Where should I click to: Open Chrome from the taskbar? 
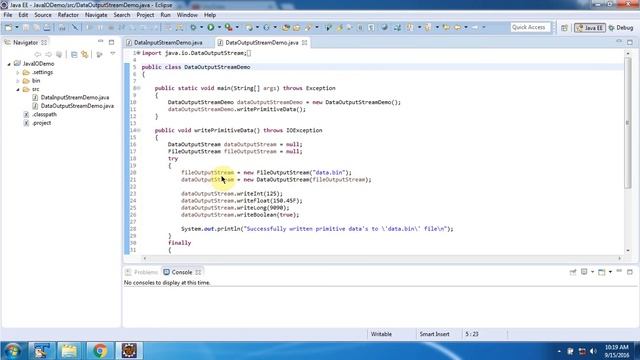tap(100, 351)
